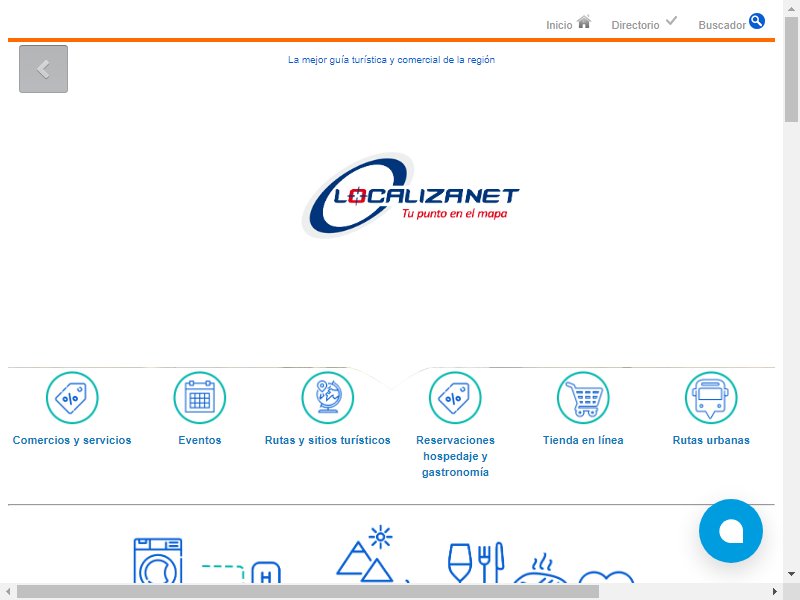Click the mountains and sun illustration icon
This screenshot has width=800, height=600.
pyautogui.click(x=365, y=554)
